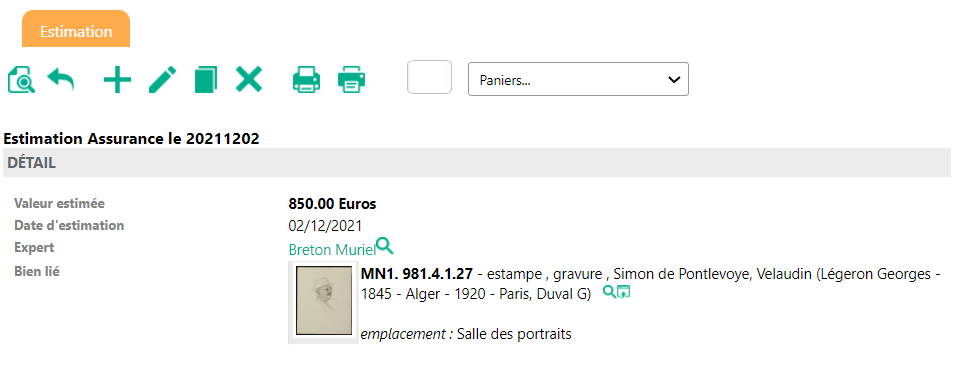Open the Breton Muriel expert link
The height and width of the screenshot is (381, 974).
332,250
